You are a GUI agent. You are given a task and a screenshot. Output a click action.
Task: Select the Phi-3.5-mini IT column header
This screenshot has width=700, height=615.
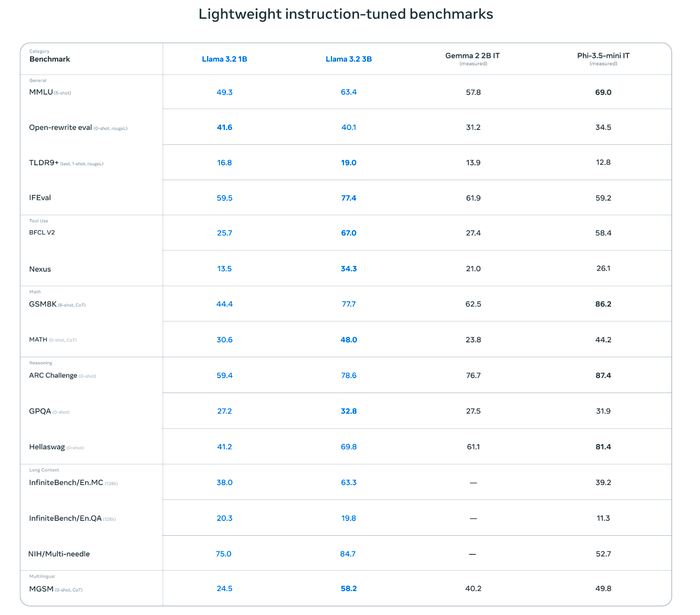click(603, 56)
